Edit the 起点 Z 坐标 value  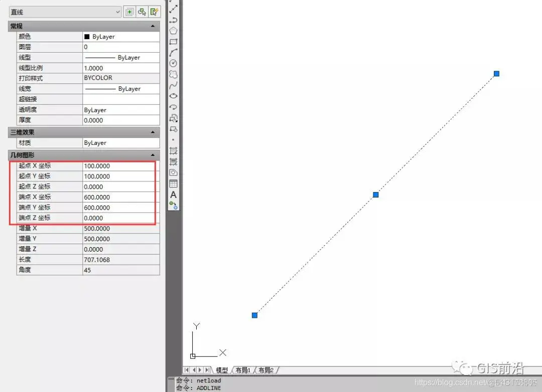tap(121, 186)
